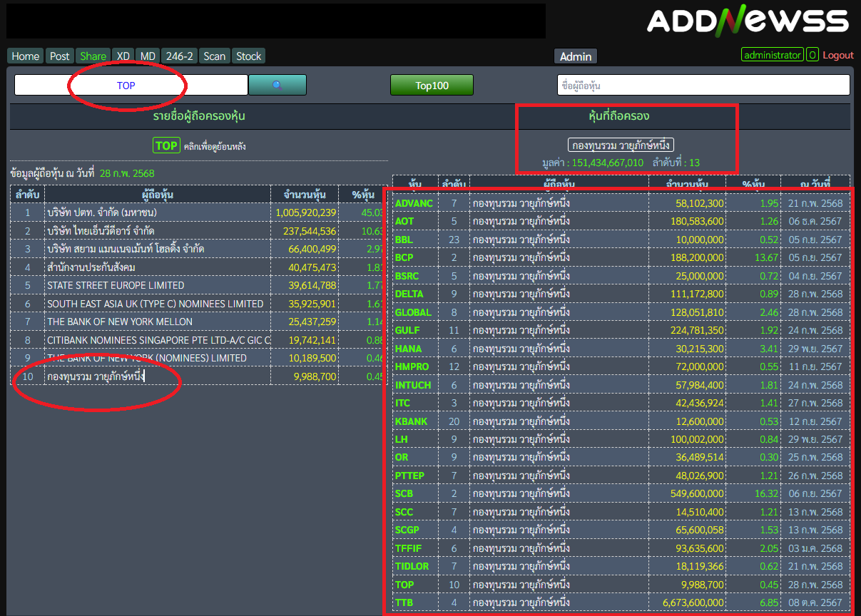The height and width of the screenshot is (616, 861).
Task: Open the Home menu tab
Action: 26,56
